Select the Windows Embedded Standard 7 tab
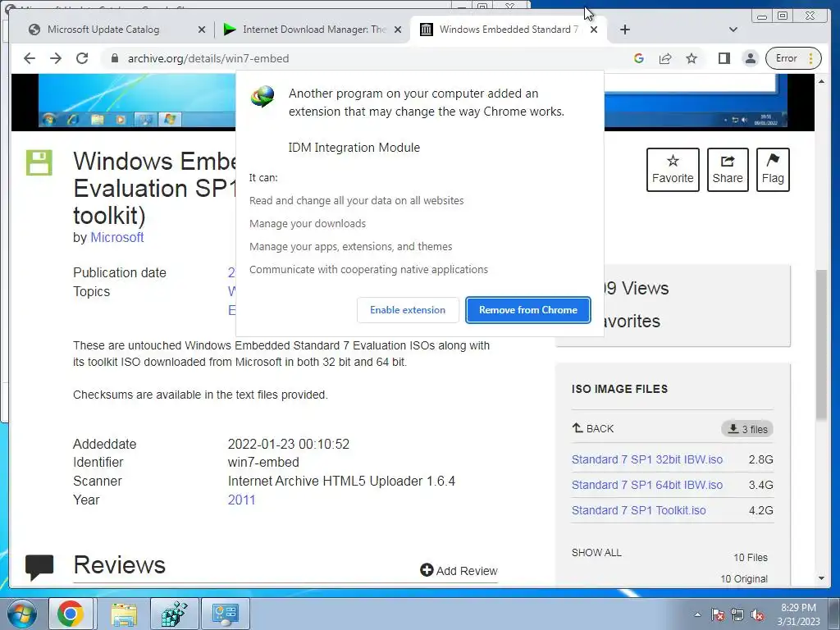The image size is (840, 630). (509, 30)
